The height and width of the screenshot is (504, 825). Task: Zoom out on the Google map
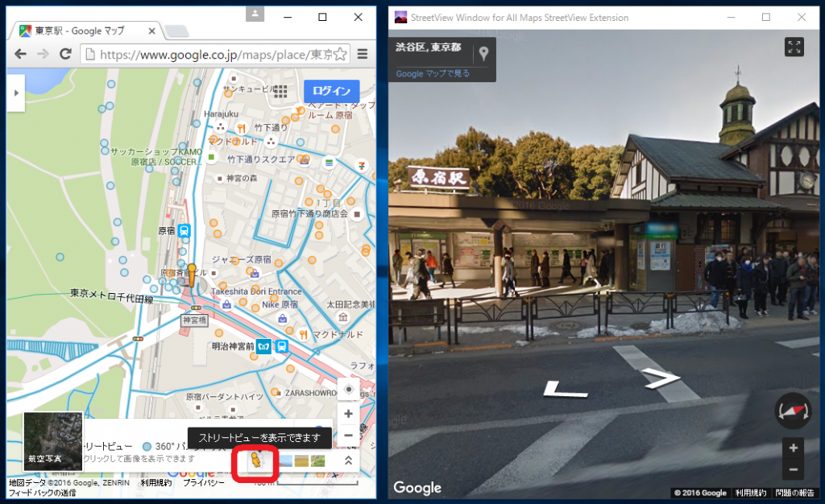click(348, 435)
